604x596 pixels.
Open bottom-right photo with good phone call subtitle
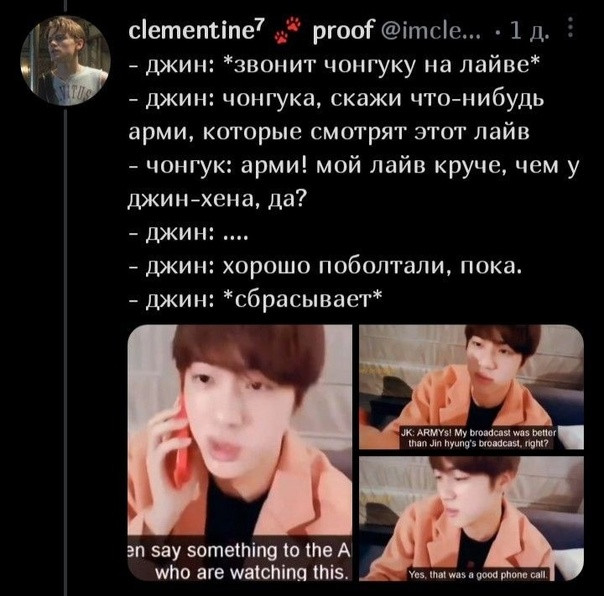coord(471,519)
